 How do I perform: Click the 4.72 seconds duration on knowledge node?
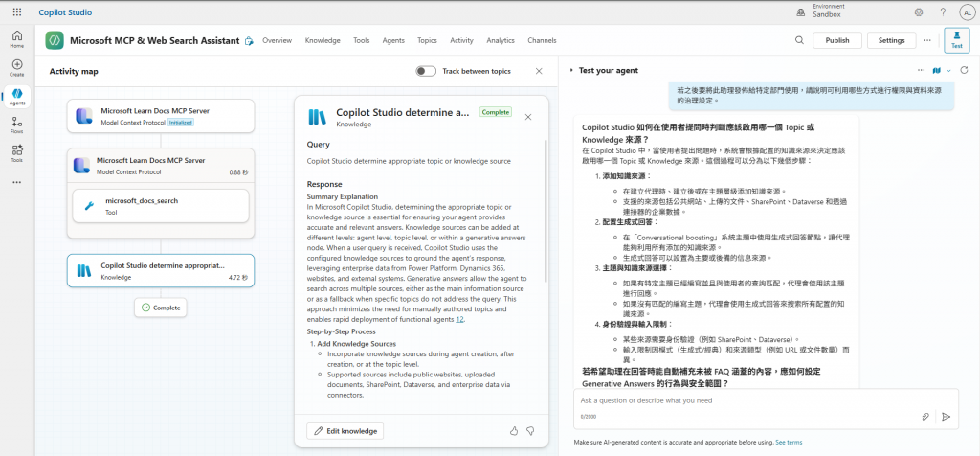[x=238, y=277]
